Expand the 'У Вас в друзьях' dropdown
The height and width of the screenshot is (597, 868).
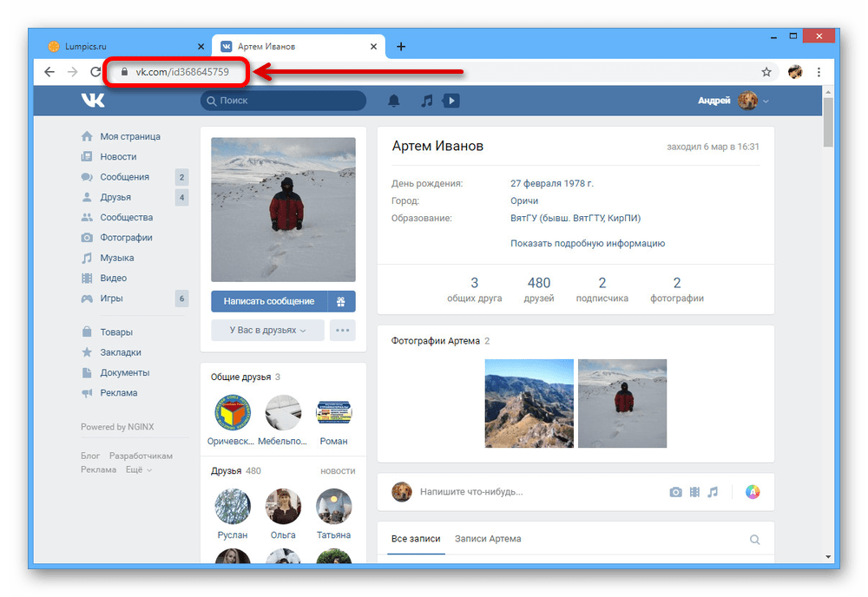[x=267, y=330]
